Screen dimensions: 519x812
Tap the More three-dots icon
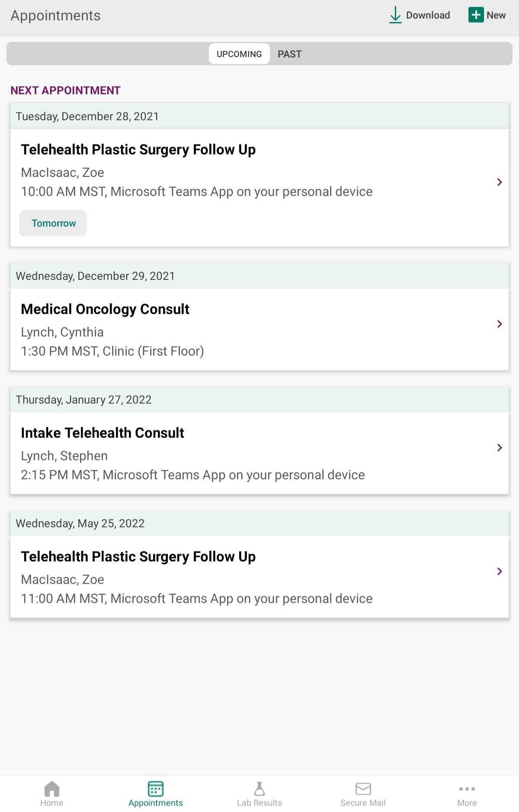pyautogui.click(x=467, y=789)
